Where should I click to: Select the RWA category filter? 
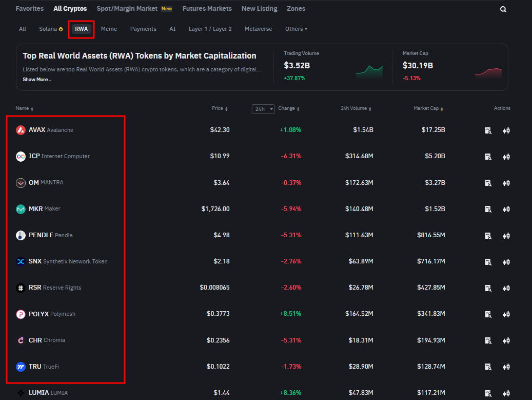pos(81,29)
